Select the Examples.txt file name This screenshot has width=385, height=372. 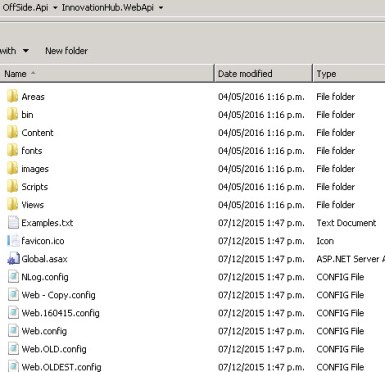click(x=47, y=223)
